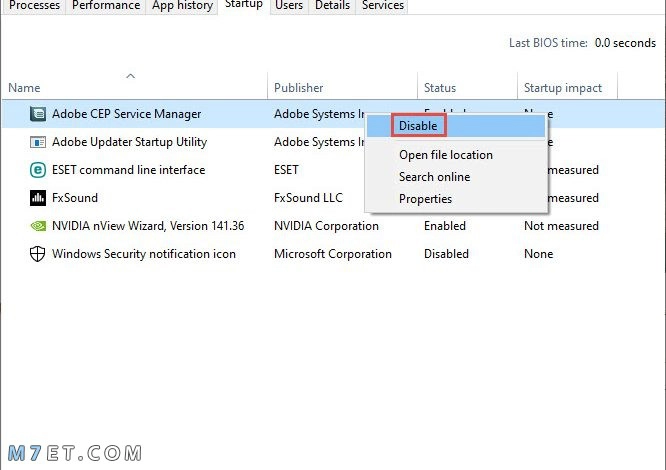Go to the Users tab
This screenshot has height=470, width=666.
click(x=289, y=6)
